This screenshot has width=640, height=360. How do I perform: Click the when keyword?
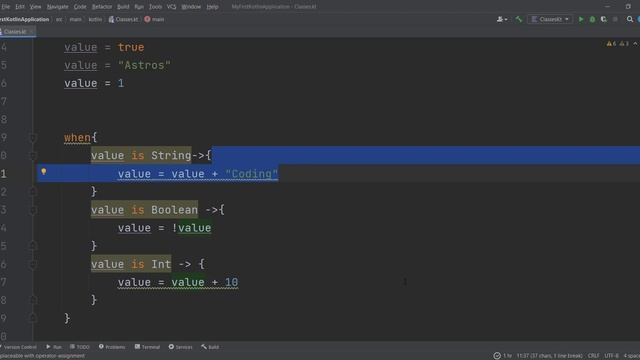(x=77, y=138)
